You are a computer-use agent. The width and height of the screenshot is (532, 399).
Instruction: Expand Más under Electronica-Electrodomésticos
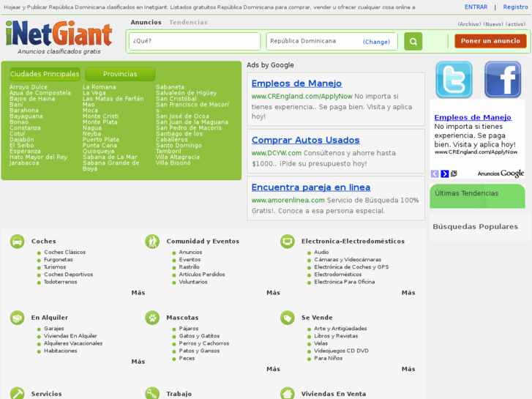[408, 293]
